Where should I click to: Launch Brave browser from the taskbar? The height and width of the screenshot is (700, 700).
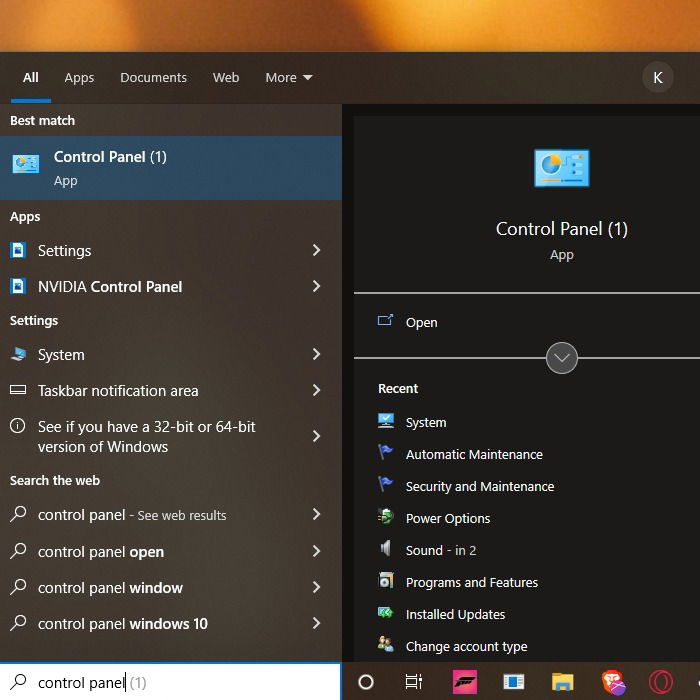(613, 683)
